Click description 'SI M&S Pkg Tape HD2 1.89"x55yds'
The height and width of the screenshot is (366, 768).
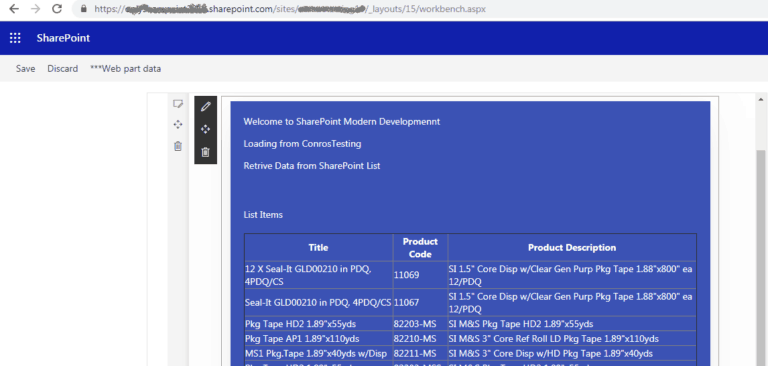tap(572, 324)
